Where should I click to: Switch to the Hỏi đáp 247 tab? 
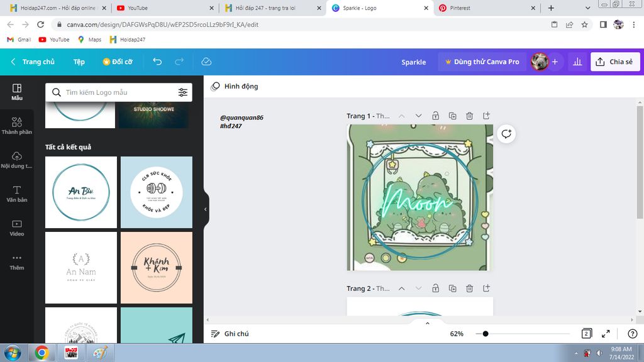272,8
